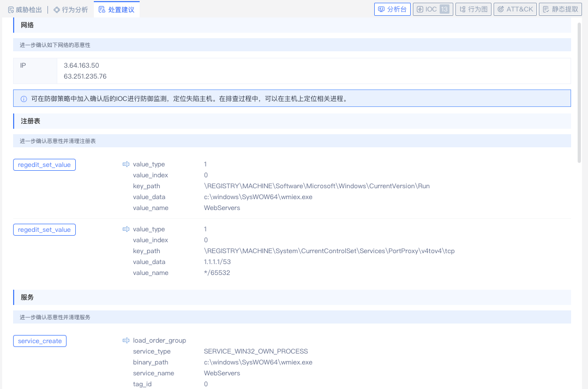Image resolution: width=588 pixels, height=389 pixels.
Task: Click the 威胁检出 tab icon
Action: tap(11, 10)
